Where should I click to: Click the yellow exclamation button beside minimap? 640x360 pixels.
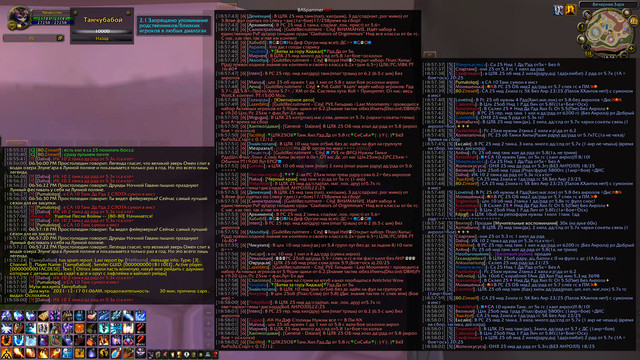[x=582, y=27]
